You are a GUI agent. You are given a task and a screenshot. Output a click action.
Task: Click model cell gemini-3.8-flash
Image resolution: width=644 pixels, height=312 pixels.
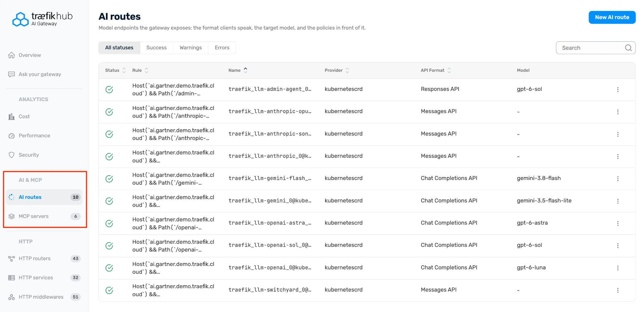point(539,178)
